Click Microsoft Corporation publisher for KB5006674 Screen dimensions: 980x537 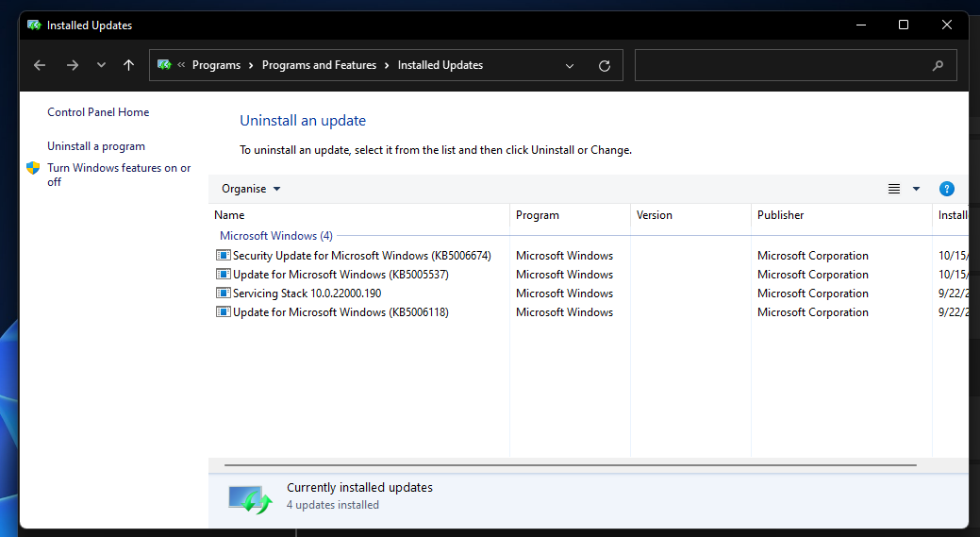point(812,256)
